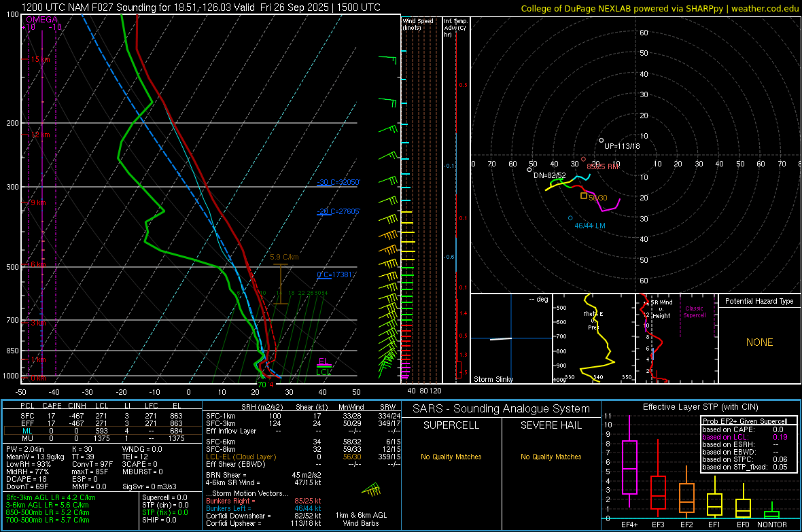
Task: Click the based on LCL: 0.19 probability line
Action: [x=745, y=437]
